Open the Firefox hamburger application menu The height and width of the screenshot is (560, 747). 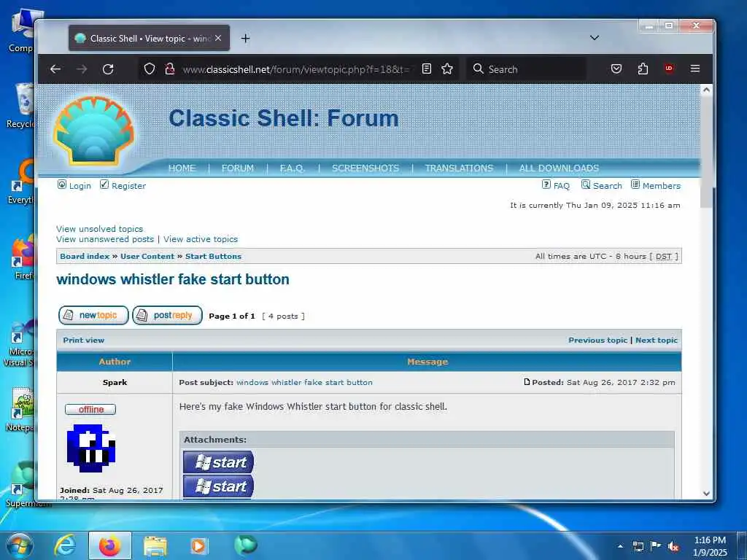click(695, 69)
